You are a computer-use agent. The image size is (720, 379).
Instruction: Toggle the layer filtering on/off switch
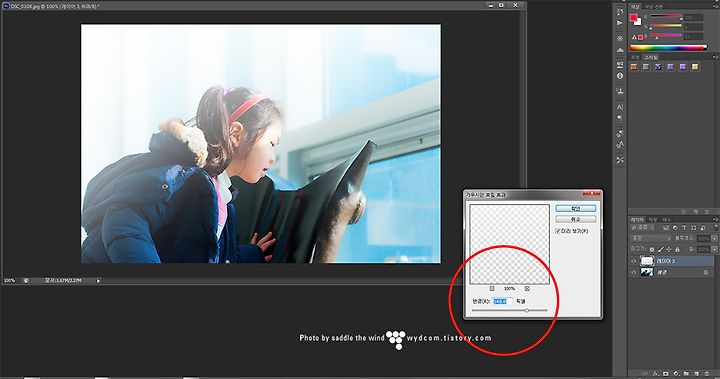716,228
